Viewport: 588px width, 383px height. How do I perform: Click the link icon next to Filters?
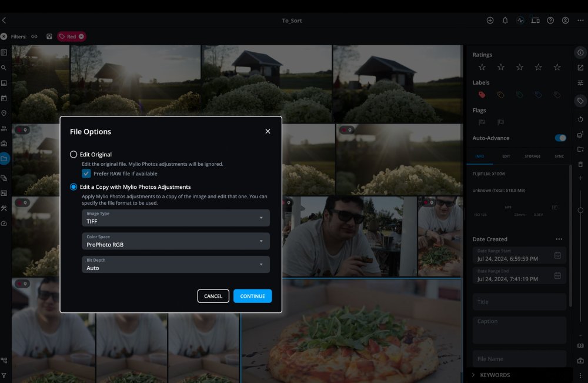[x=34, y=36]
